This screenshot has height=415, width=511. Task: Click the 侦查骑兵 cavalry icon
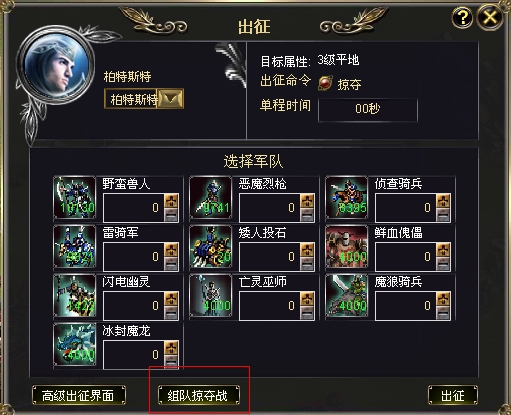pyautogui.click(x=347, y=197)
